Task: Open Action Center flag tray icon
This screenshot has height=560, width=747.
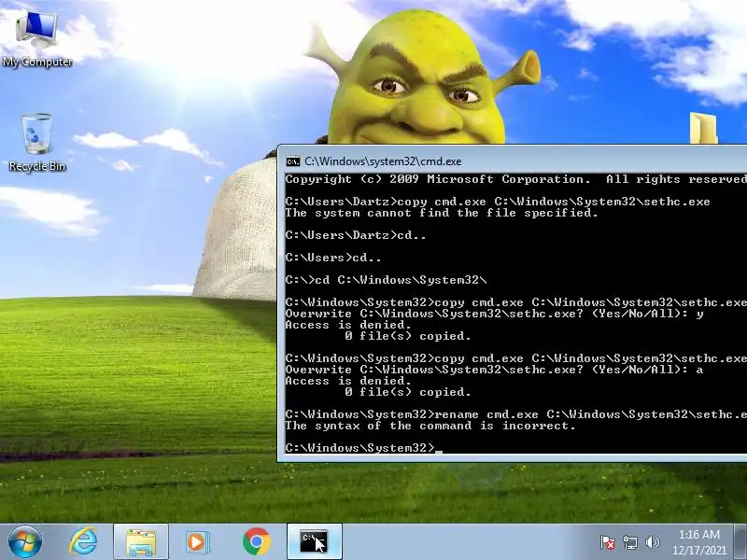Action: coord(608,542)
